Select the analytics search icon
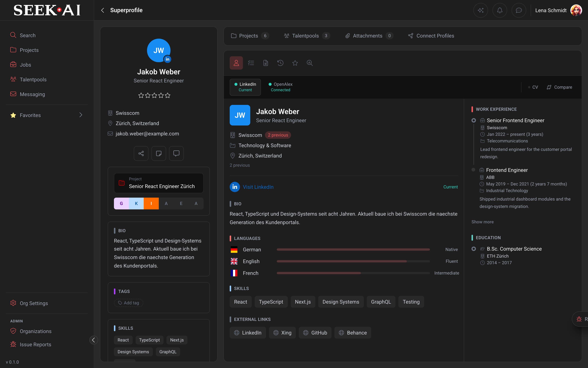Viewport: 588px width, 368px height. click(310, 63)
